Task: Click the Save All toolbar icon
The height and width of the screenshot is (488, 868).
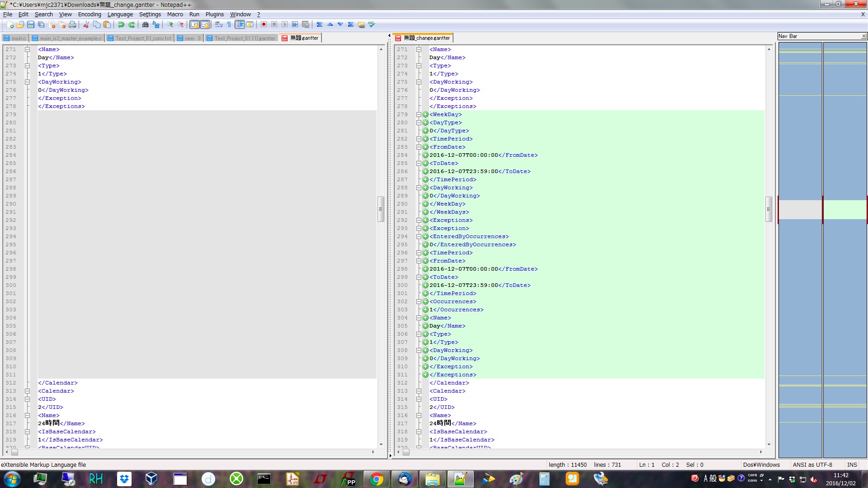Action: tap(41, 24)
